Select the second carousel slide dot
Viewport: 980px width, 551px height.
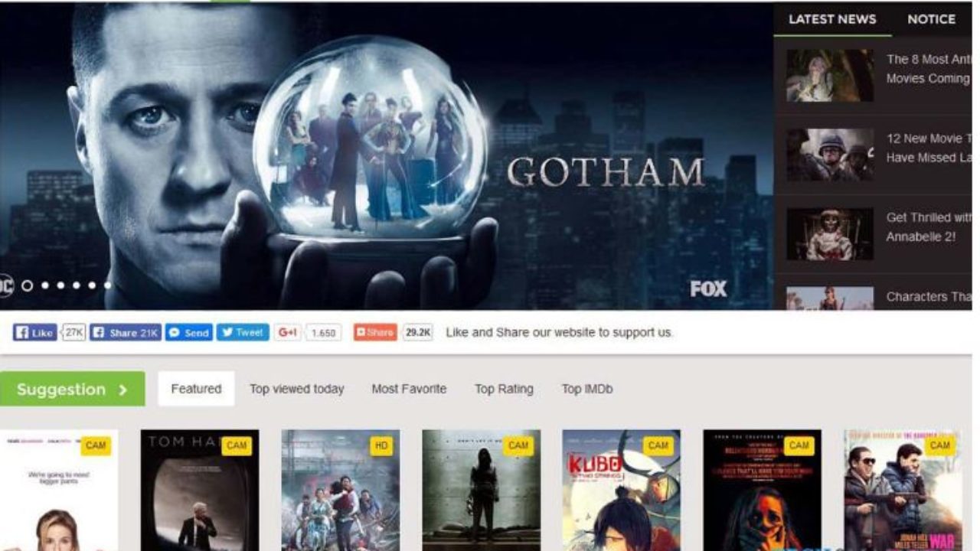point(45,285)
